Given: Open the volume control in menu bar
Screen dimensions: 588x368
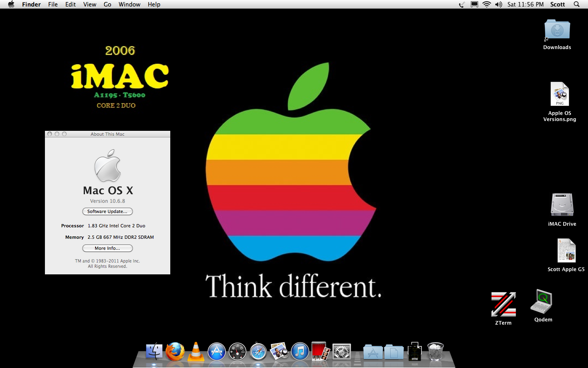Looking at the screenshot, I should (x=499, y=4).
